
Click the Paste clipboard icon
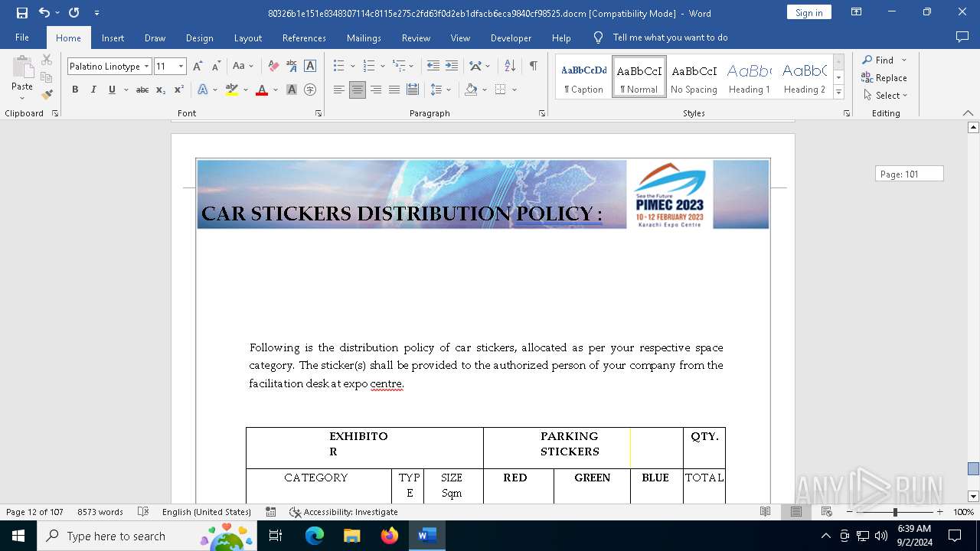click(22, 69)
